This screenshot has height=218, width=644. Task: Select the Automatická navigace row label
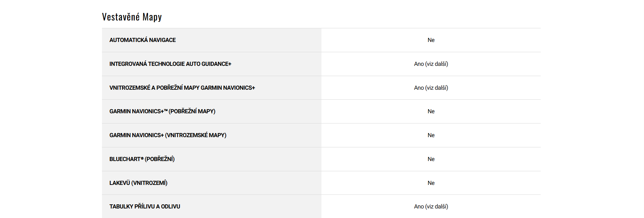(x=143, y=40)
